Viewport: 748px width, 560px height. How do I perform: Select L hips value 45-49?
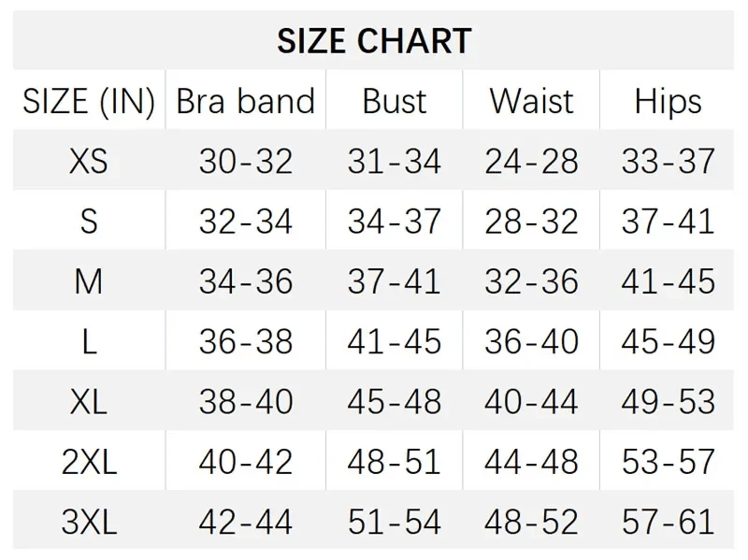click(668, 341)
